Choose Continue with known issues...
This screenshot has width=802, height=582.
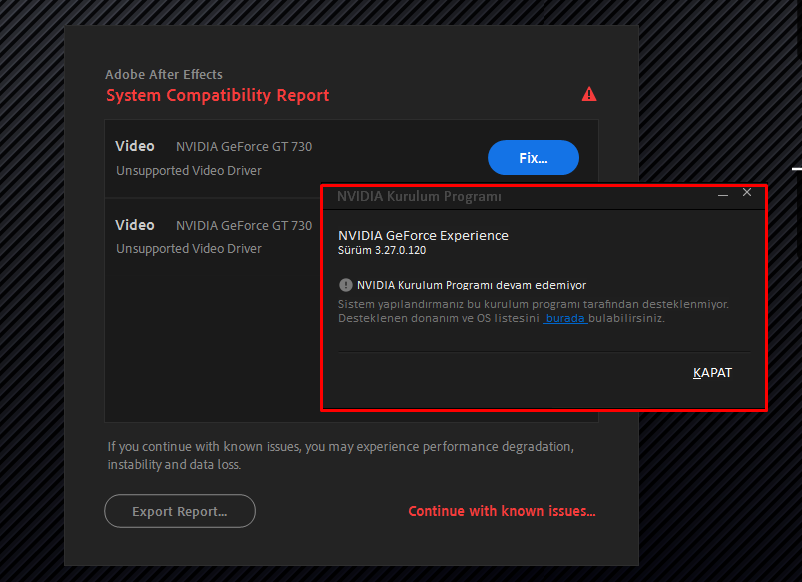(502, 511)
